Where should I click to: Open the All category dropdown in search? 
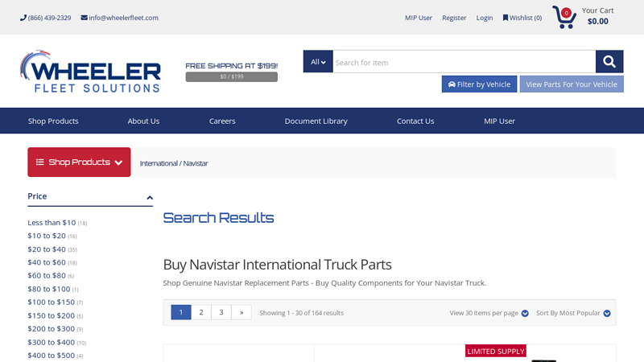point(318,62)
